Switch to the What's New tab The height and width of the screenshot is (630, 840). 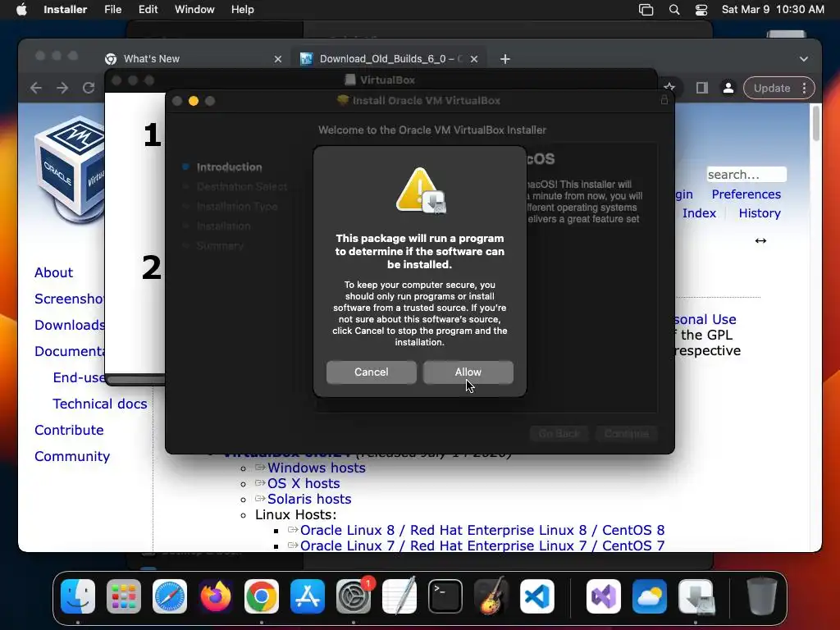pos(193,59)
